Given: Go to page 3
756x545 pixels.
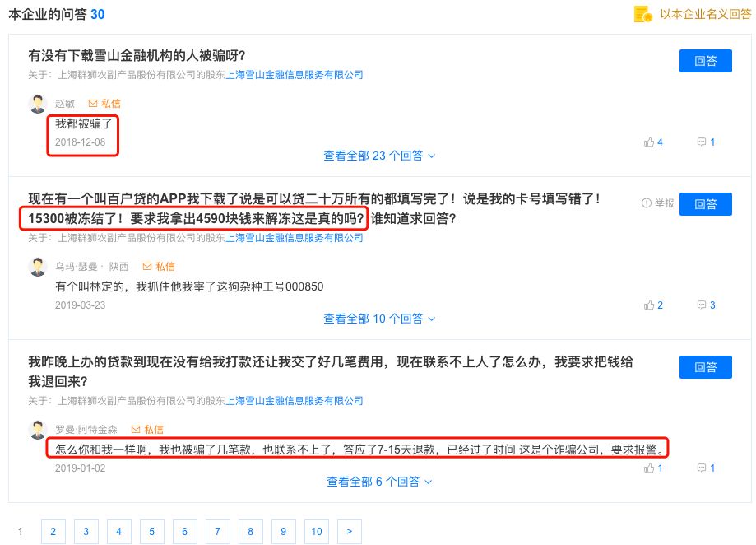Looking at the screenshot, I should pyautogui.click(x=86, y=532).
